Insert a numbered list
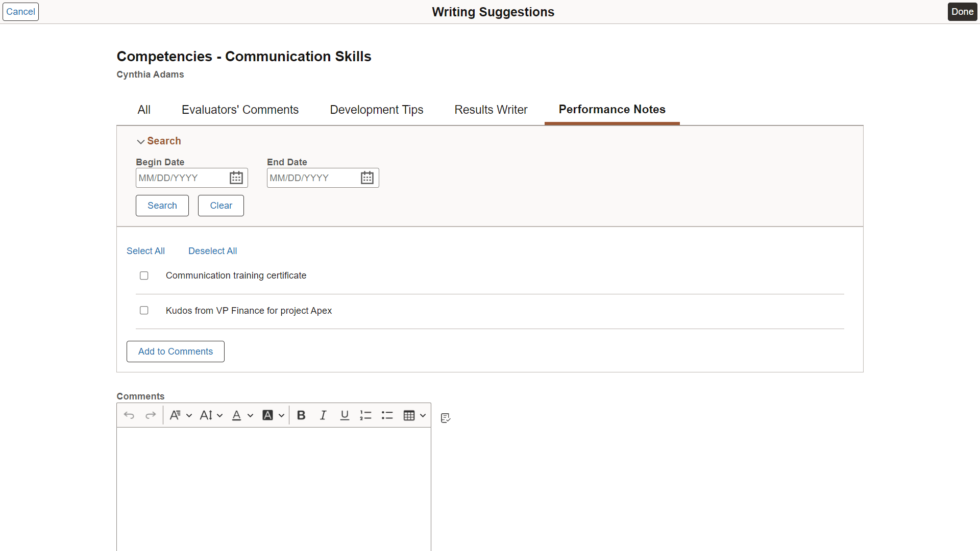Image resolution: width=980 pixels, height=551 pixels. [365, 415]
